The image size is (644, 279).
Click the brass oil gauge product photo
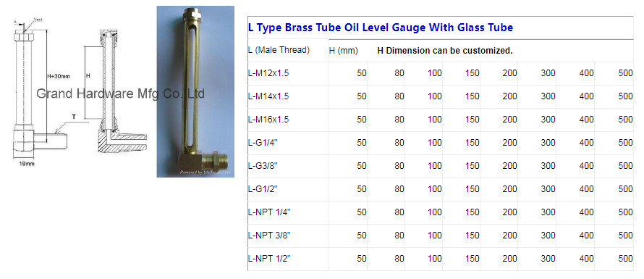click(x=195, y=92)
